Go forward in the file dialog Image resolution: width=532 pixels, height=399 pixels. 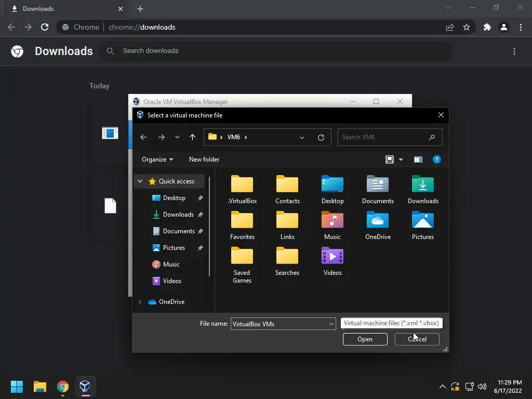tap(162, 137)
